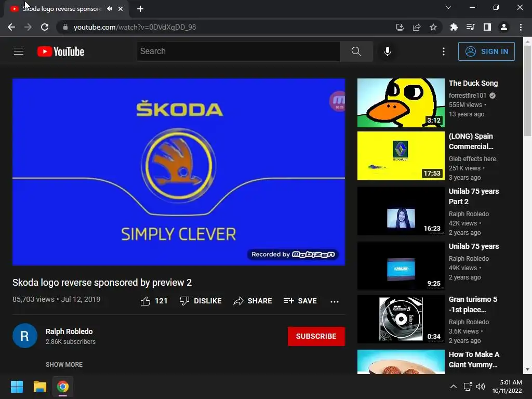Open tab search chevron in title bar
532x399 pixels.
pyautogui.click(x=448, y=7)
